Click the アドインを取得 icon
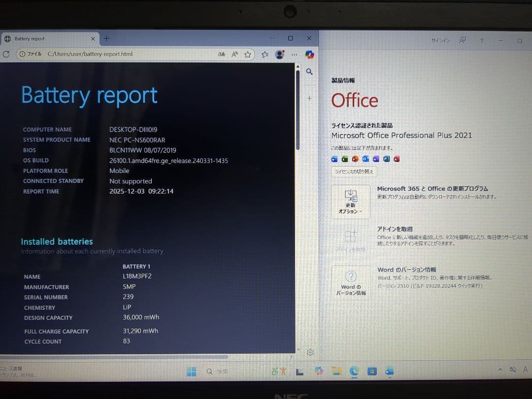Viewport: 532px width, 399px height. pyautogui.click(x=350, y=236)
